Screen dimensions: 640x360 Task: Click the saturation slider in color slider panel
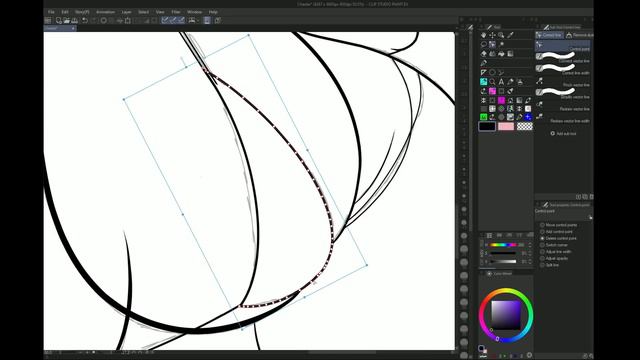(x=503, y=253)
